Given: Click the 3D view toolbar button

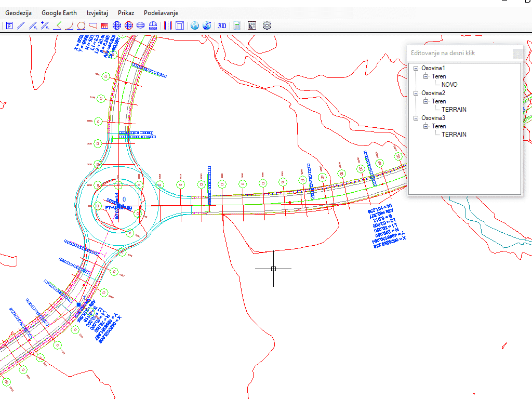Looking at the screenshot, I should pos(222,25).
